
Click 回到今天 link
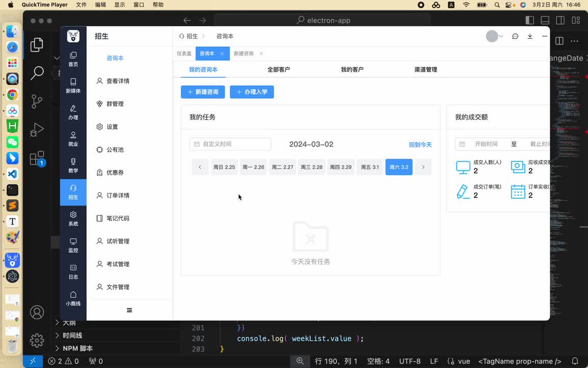pyautogui.click(x=421, y=145)
